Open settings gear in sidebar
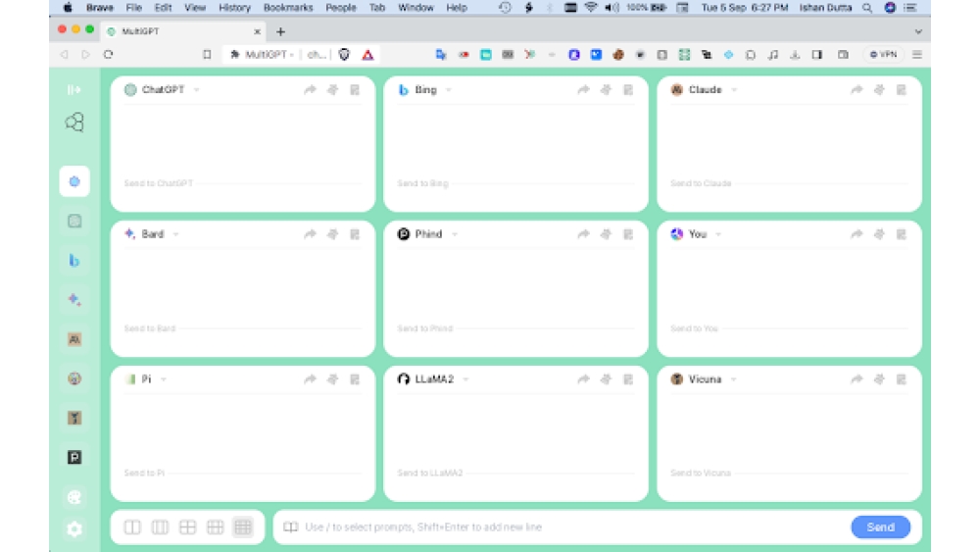This screenshot has height=552, width=980. coord(74,529)
